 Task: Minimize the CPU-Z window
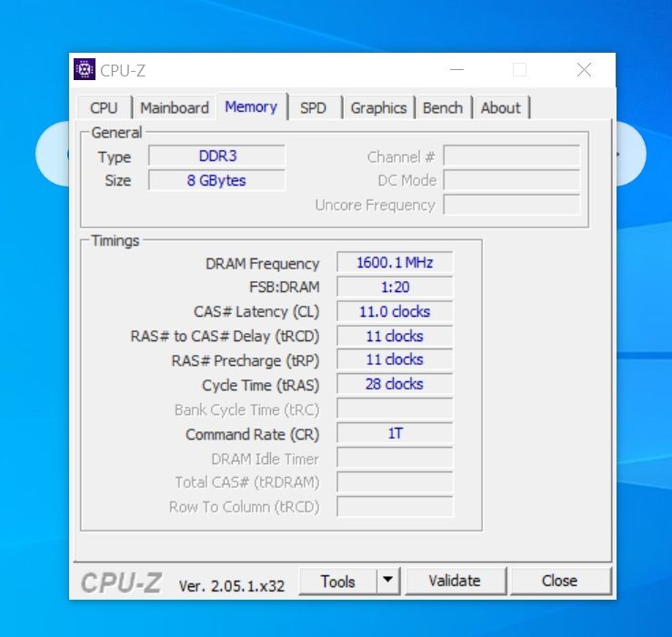(456, 69)
